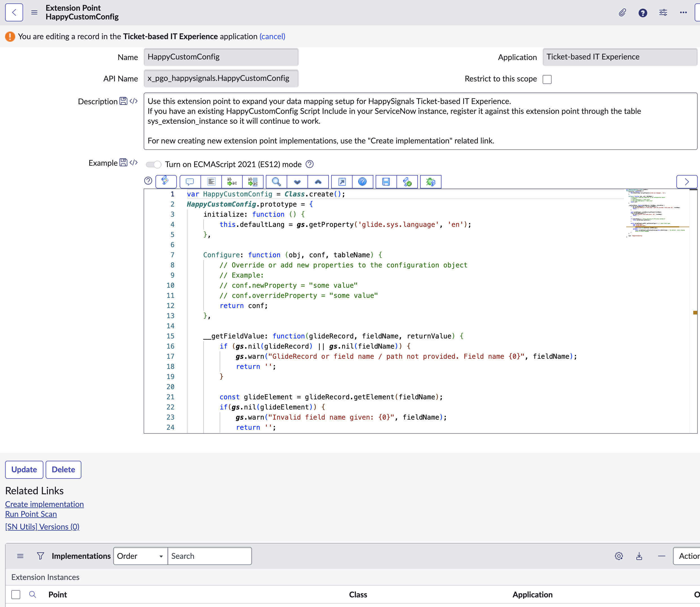
Task: Open the Actions dropdown in Implementations
Action: 687,556
